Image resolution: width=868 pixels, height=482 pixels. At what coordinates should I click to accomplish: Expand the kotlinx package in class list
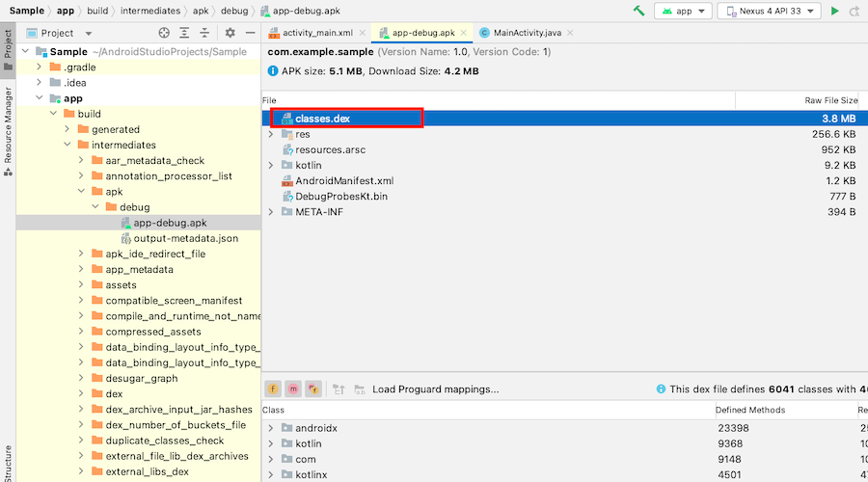pyautogui.click(x=271, y=474)
